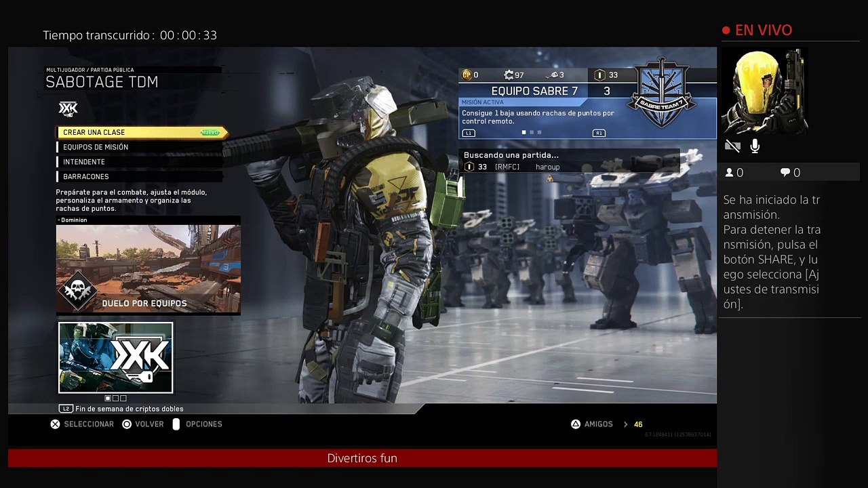Image resolution: width=868 pixels, height=488 pixels.
Task: Click the EQUIPO SABRE 7 team title
Action: (534, 91)
